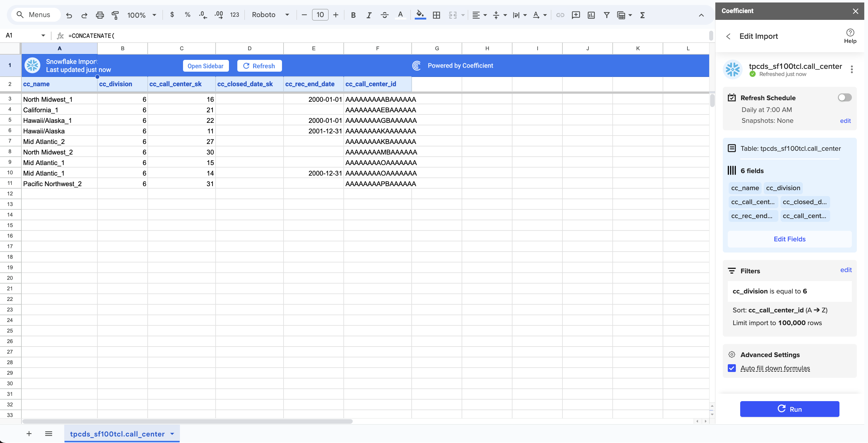
Task: Select column C header
Action: (x=181, y=48)
